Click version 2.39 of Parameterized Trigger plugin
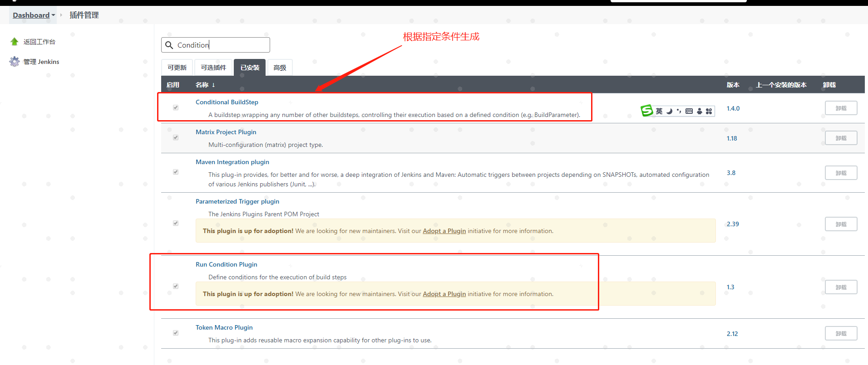The image size is (868, 365). (x=733, y=224)
